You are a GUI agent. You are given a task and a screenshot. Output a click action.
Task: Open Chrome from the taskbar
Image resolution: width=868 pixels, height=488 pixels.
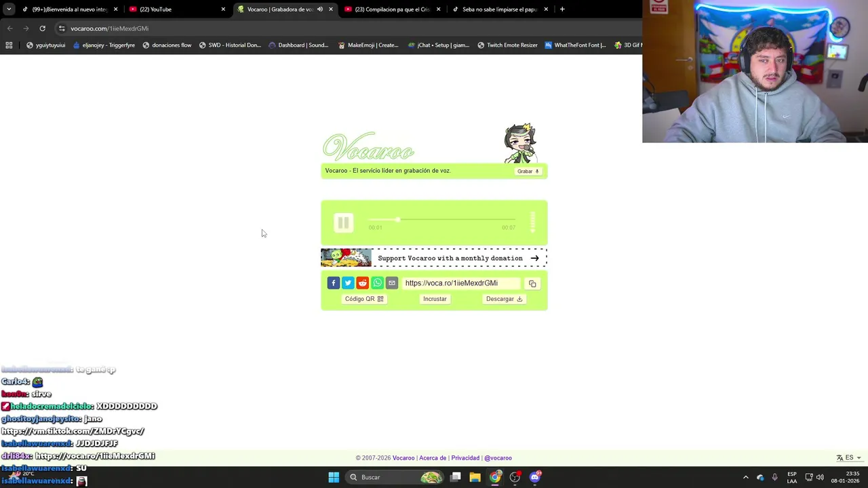(495, 477)
